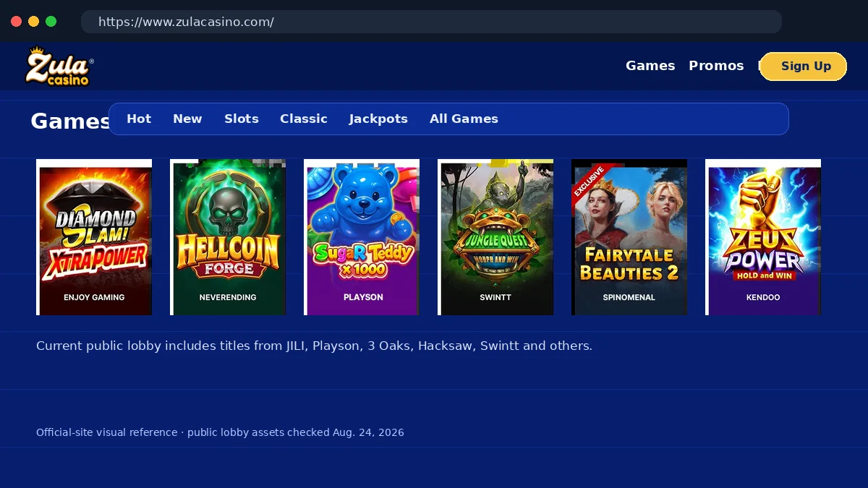The width and height of the screenshot is (868, 488).
Task: Open the Zeus Power Hold and Win tile
Action: point(763,237)
